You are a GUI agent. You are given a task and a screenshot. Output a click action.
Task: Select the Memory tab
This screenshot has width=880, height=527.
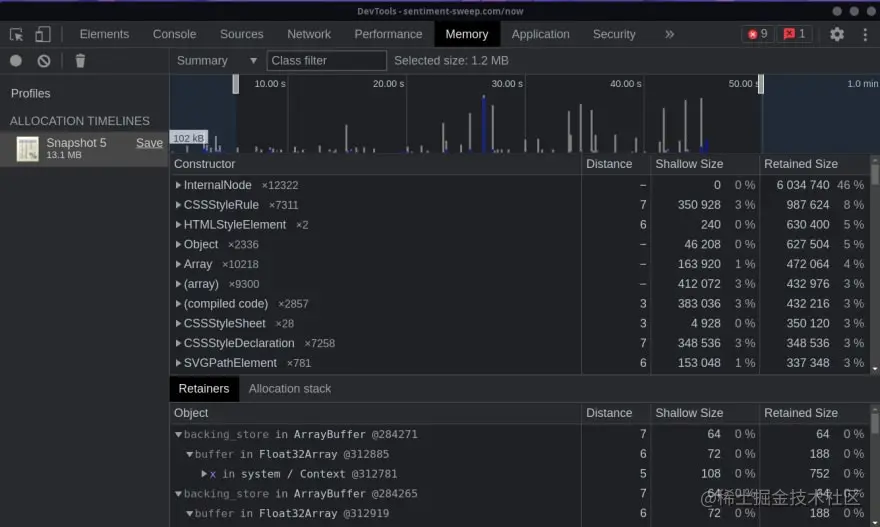click(x=467, y=34)
